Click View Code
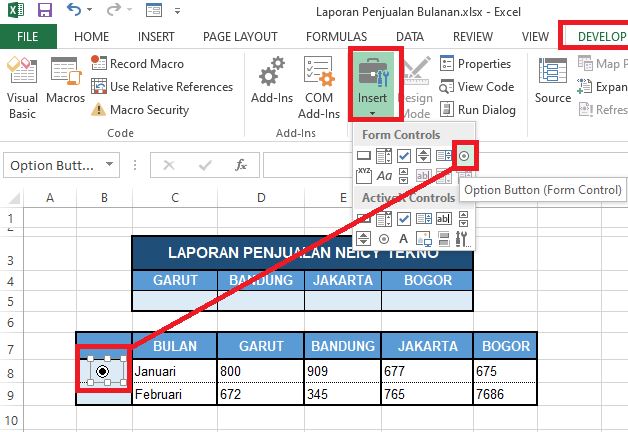628x432 pixels. [x=477, y=86]
